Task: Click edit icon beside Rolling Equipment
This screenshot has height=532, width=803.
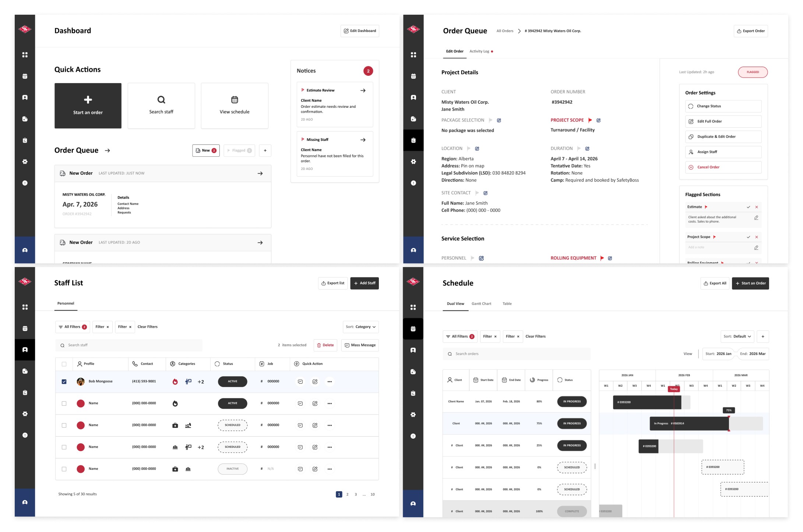Action: (610, 258)
